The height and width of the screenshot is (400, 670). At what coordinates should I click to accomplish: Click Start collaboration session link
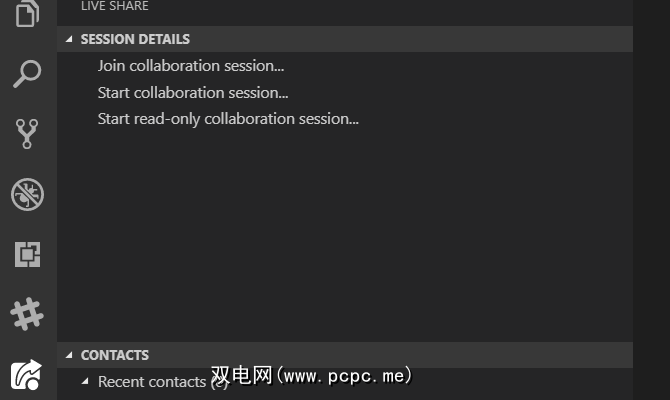point(193,93)
